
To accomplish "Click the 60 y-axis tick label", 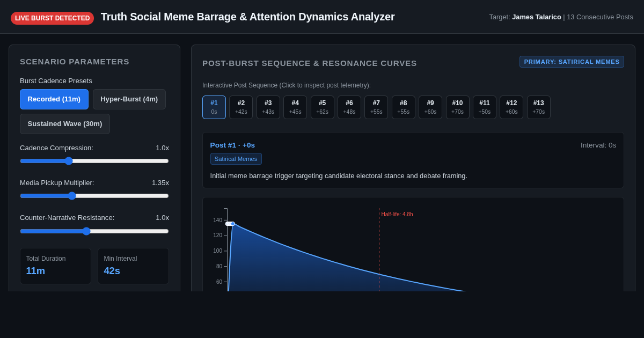I will pos(219,282).
